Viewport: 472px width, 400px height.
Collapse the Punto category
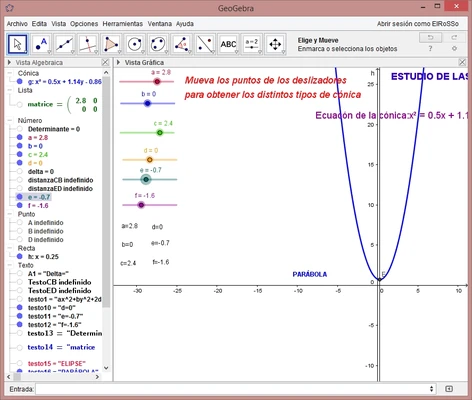tap(10, 214)
